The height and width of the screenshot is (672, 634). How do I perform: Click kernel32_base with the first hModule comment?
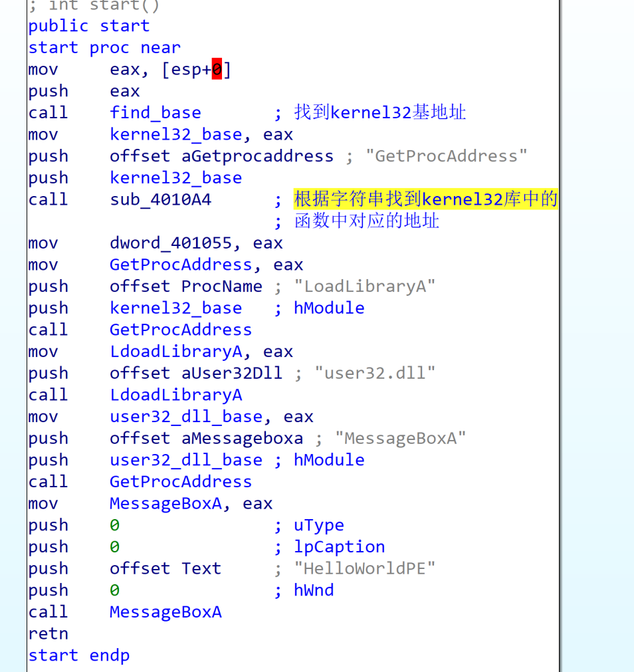coord(176,308)
